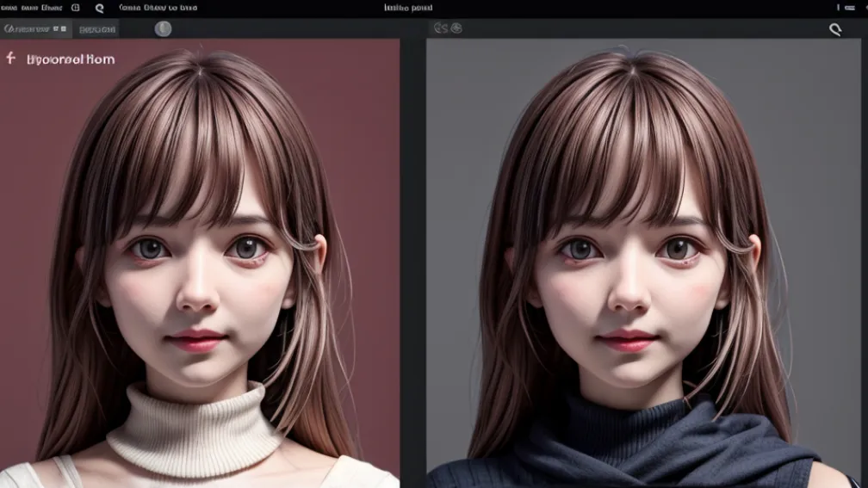Viewport: 868px width, 488px height.
Task: Click the dark divider between the two images
Action: tap(413, 258)
